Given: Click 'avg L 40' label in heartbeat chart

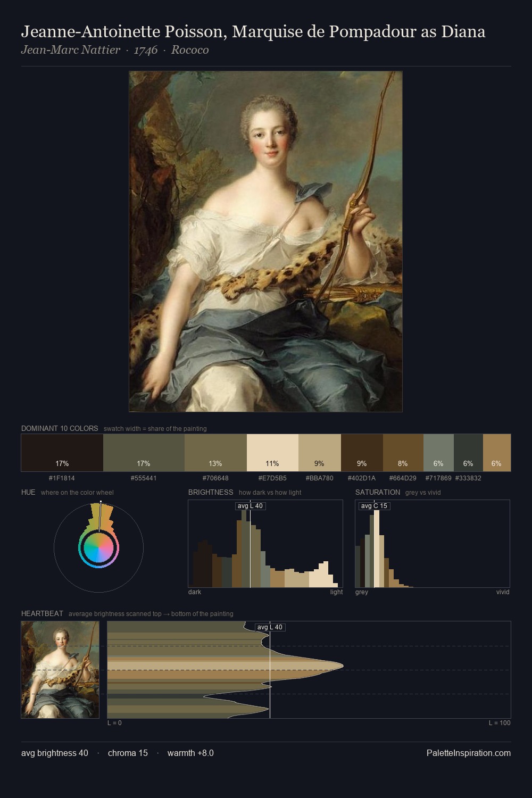Looking at the screenshot, I should [x=270, y=627].
